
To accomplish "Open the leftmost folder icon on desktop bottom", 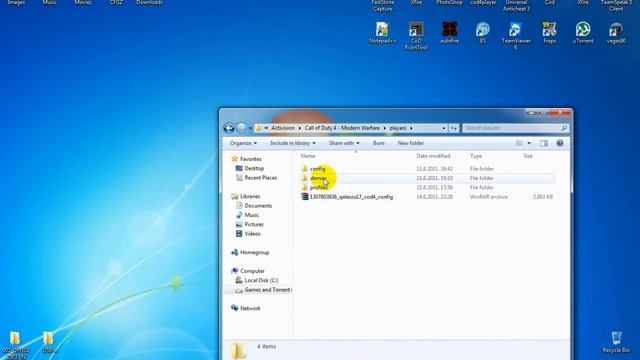I will [x=15, y=339].
